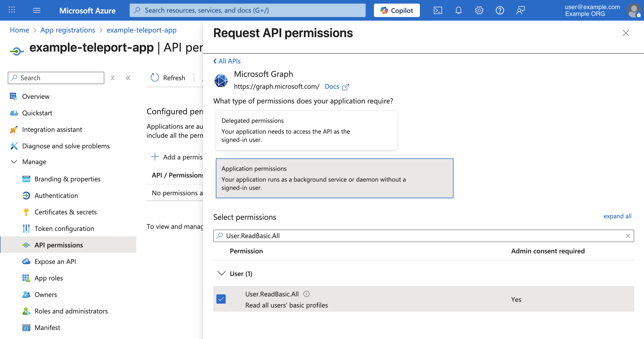The image size is (644, 339).
Task: Collapse the User (1) permission group
Action: click(x=222, y=273)
